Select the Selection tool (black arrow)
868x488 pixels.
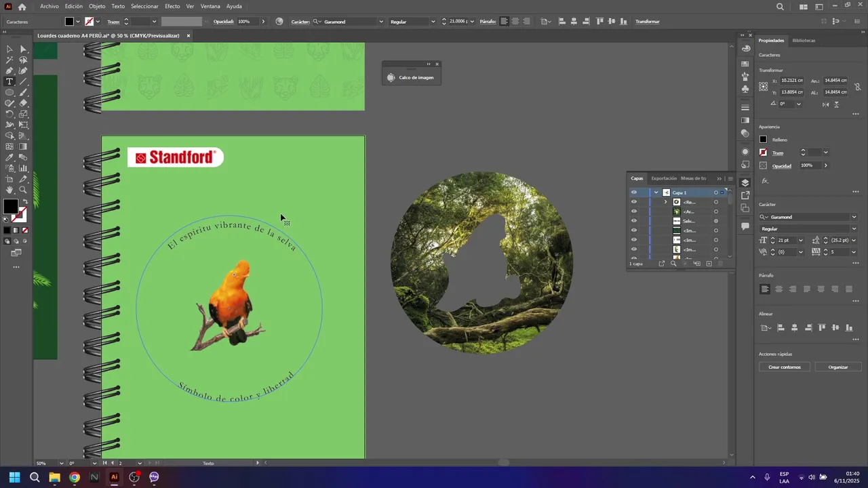tap(9, 49)
